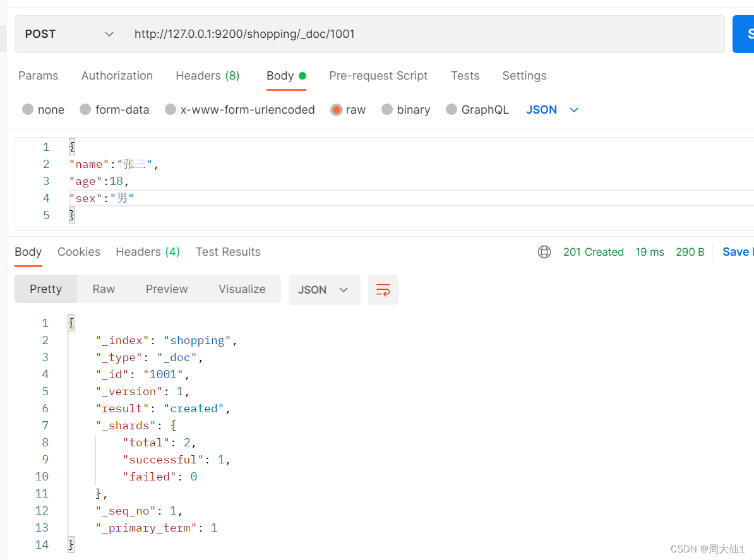Click the "_index": "shopping" response line

pos(166,340)
